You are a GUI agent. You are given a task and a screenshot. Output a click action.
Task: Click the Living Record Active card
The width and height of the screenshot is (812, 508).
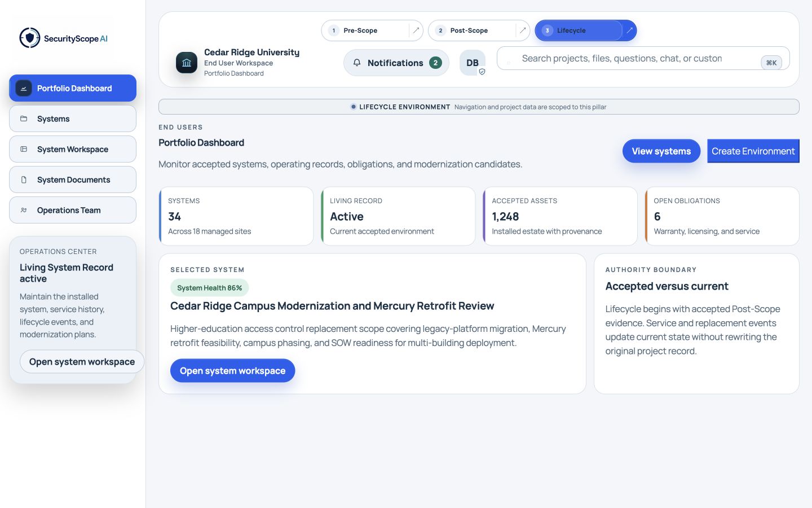(x=398, y=216)
